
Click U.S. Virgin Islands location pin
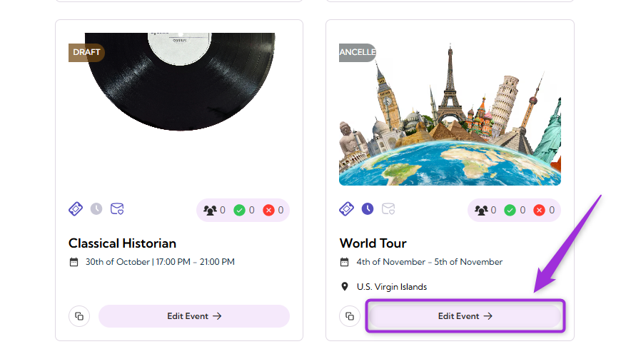click(x=346, y=287)
